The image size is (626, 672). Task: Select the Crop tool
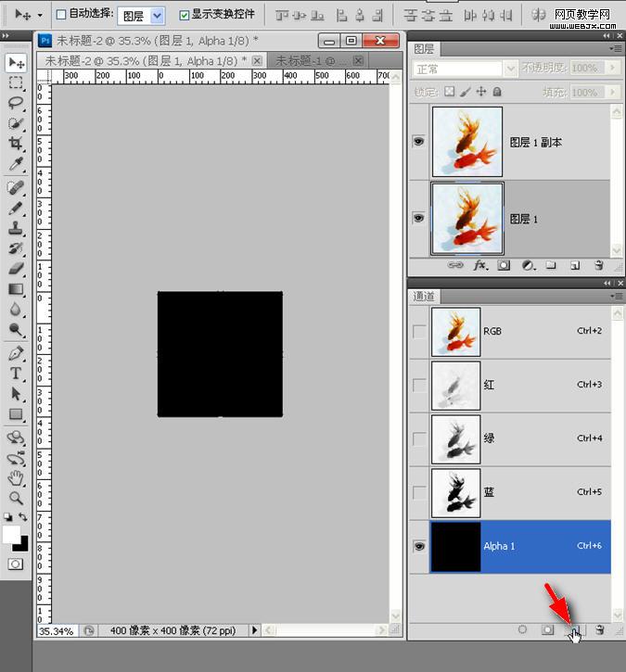17,144
